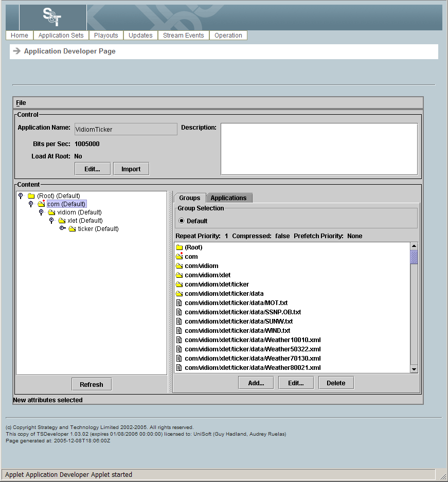The width and height of the screenshot is (448, 482).
Task: Click the WIND.txt file icon
Action: coord(179,330)
